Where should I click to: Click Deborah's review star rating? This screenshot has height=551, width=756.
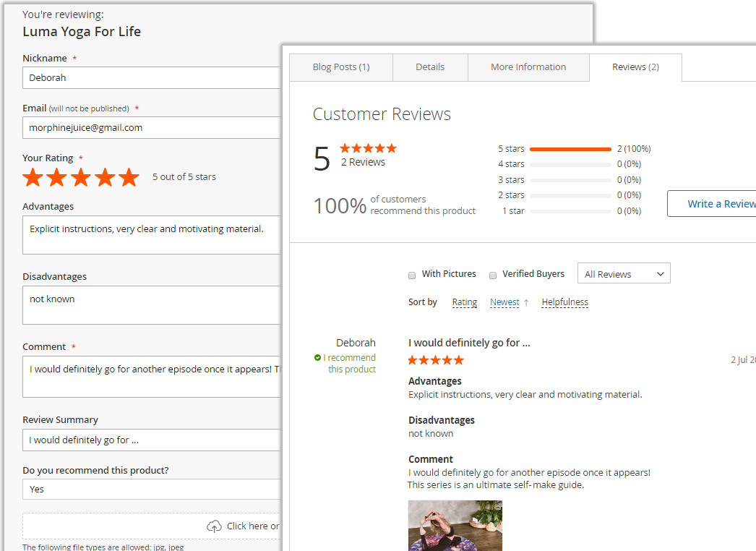point(436,360)
